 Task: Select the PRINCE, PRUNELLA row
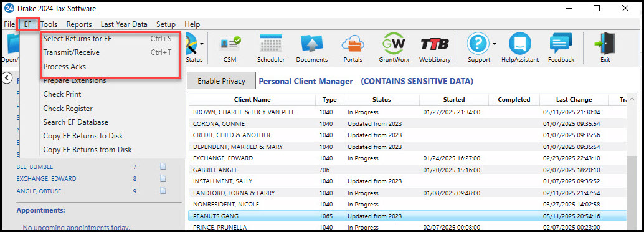407,226
